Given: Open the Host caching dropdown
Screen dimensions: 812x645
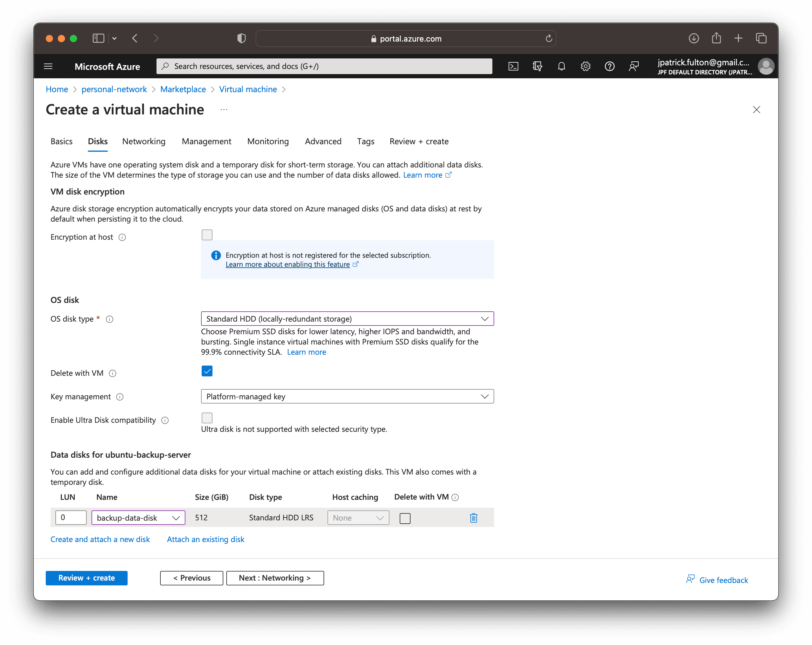Looking at the screenshot, I should [358, 518].
